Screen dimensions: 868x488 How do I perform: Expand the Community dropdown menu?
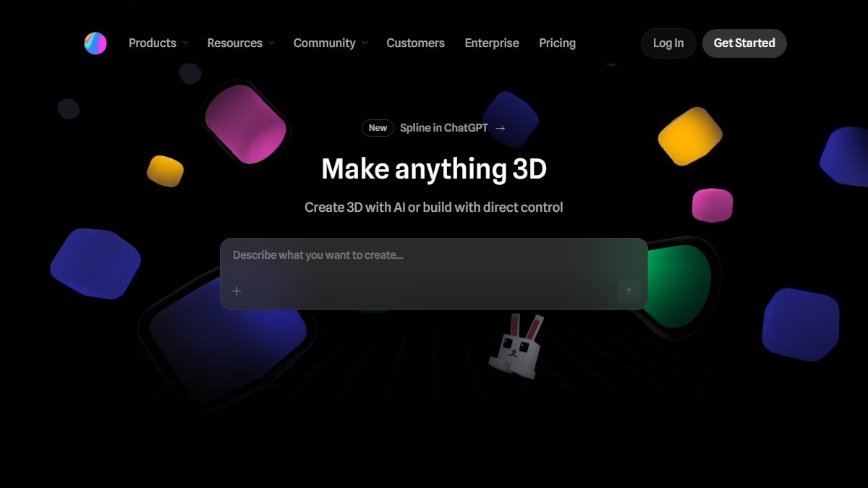click(x=331, y=43)
